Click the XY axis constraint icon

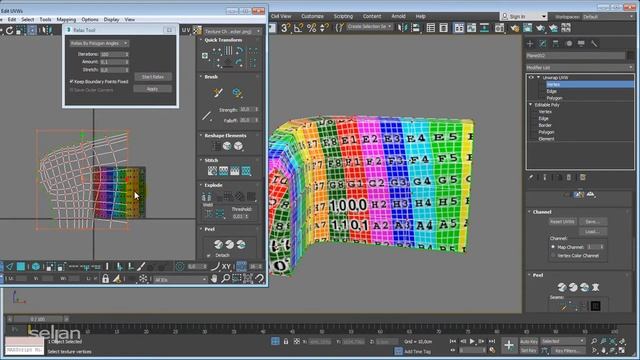(226, 267)
